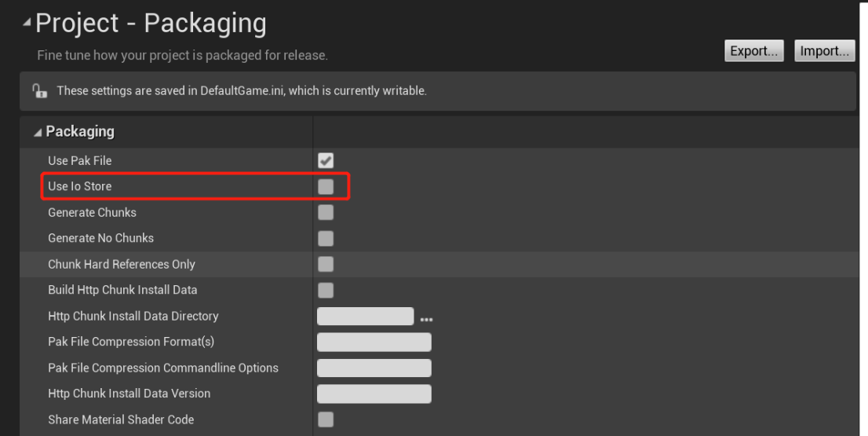Click the Http Chunk Install Data Directory field
The height and width of the screenshot is (436, 868).
[x=365, y=317]
